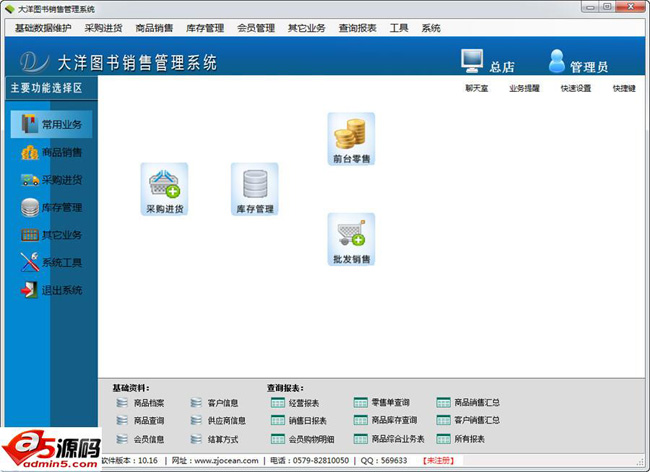The width and height of the screenshot is (650, 472).
Task: Open the 客户销售汇总 report
Action: (468, 420)
